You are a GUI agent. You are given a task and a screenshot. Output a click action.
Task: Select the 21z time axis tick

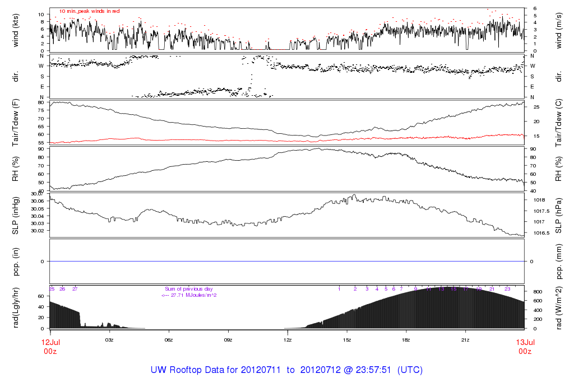(465, 340)
